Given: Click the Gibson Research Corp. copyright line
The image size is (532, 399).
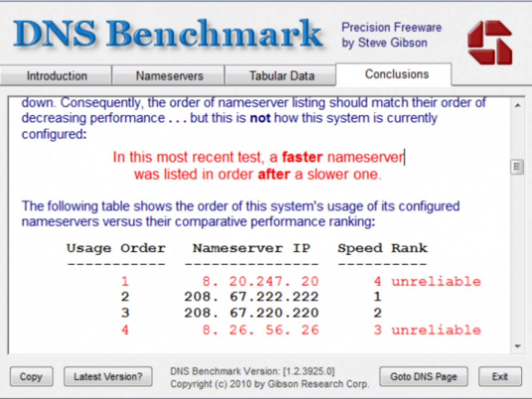Looking at the screenshot, I should [270, 383].
